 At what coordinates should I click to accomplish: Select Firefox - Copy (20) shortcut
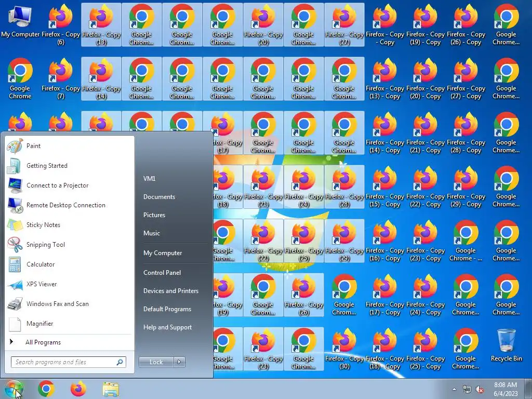point(263,25)
